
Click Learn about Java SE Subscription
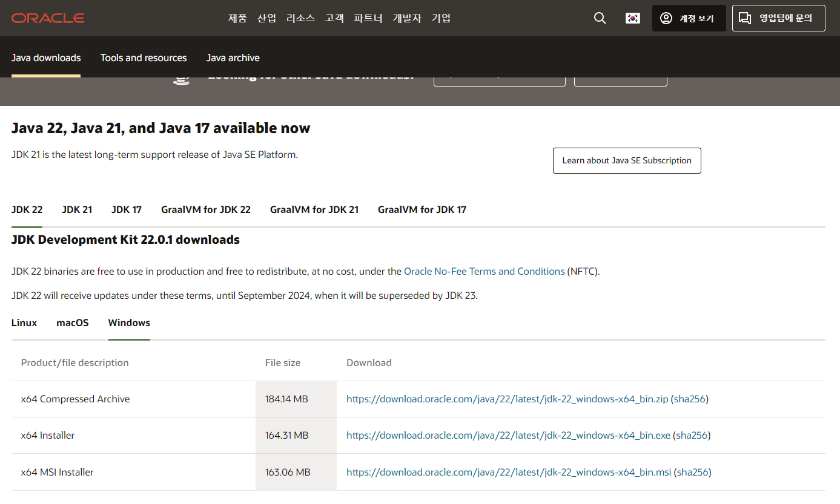pyautogui.click(x=627, y=160)
